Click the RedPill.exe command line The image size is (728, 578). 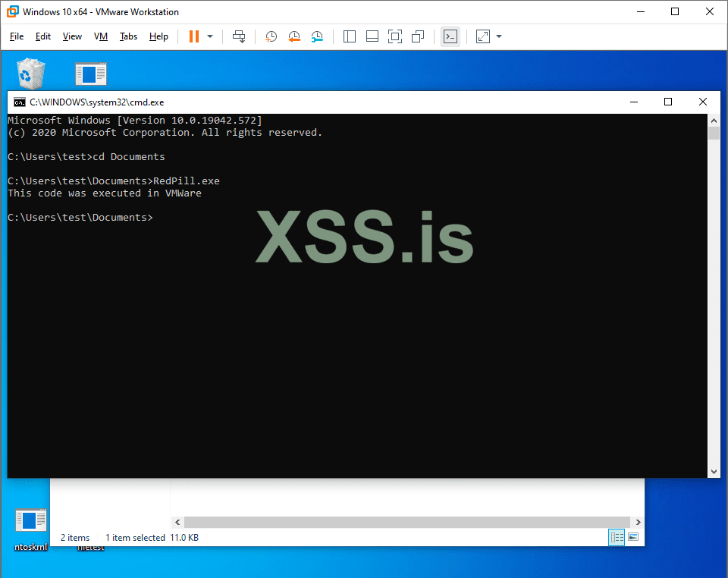point(114,181)
